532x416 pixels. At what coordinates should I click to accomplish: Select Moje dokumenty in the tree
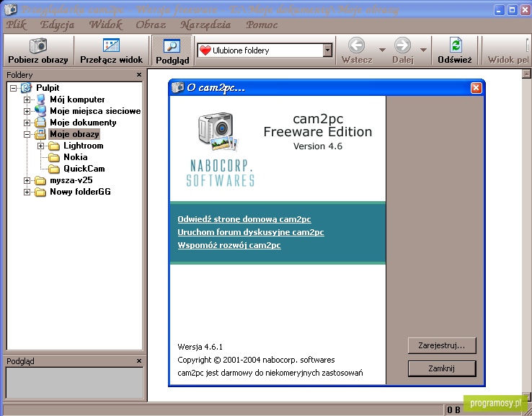coord(83,123)
